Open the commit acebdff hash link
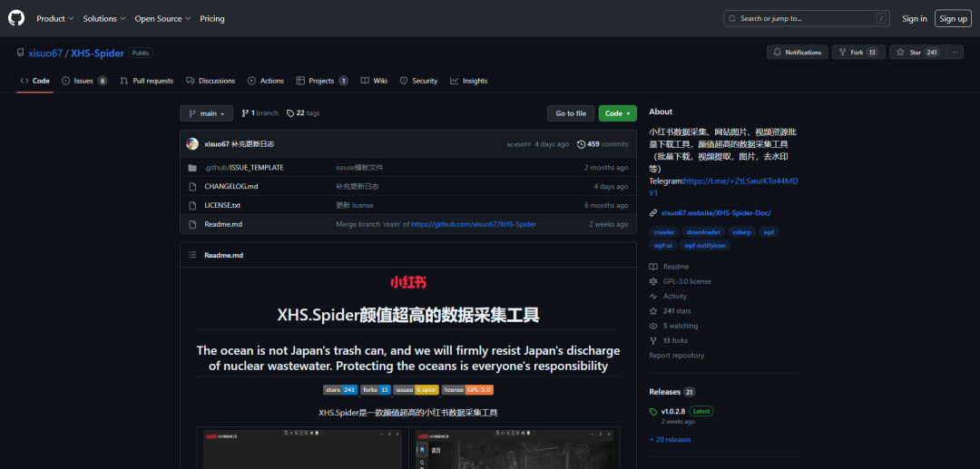This screenshot has height=469, width=980. 519,144
